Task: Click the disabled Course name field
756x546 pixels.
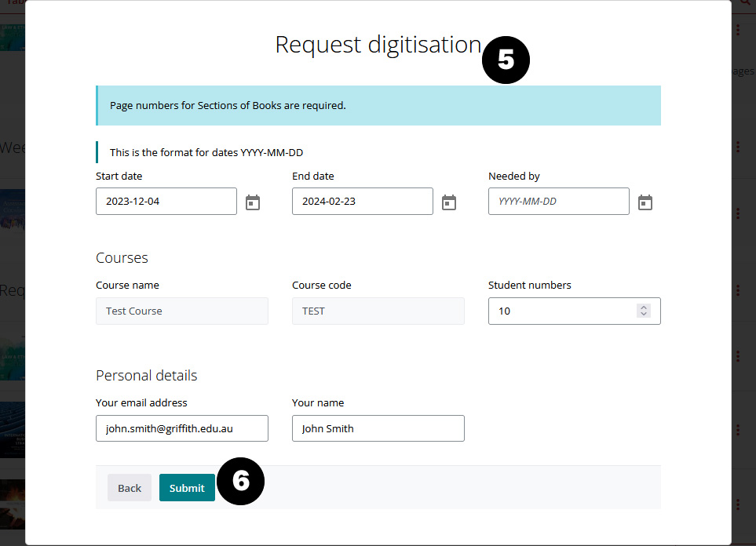Action: pos(181,311)
